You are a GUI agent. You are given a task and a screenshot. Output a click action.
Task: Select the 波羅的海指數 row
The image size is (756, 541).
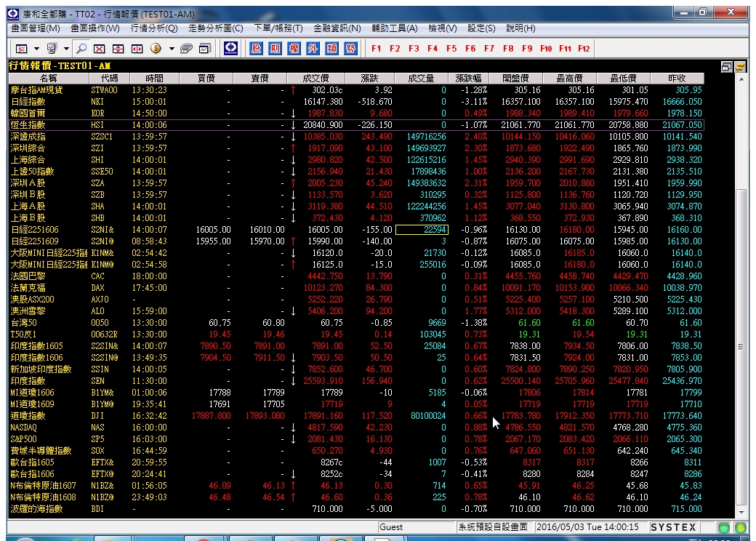[356, 509]
